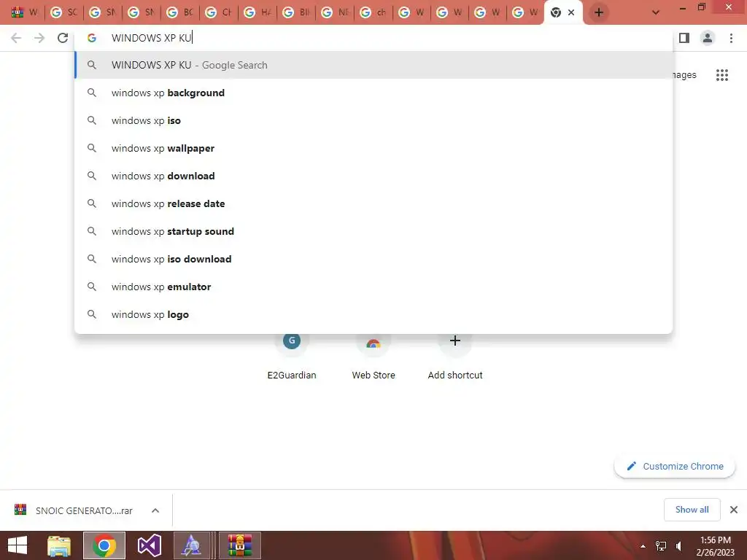747x560 pixels.
Task: Open the SNOIC GENERATO....rar download
Action: coord(74,510)
